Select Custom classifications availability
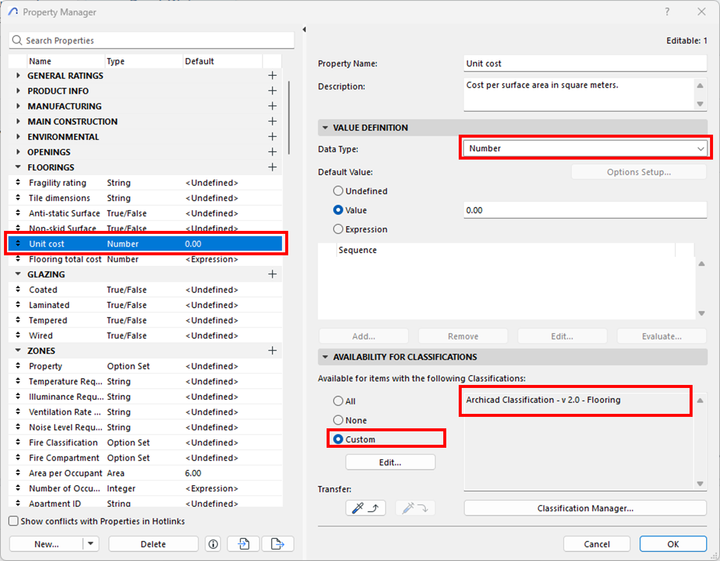This screenshot has width=720, height=561. [338, 439]
